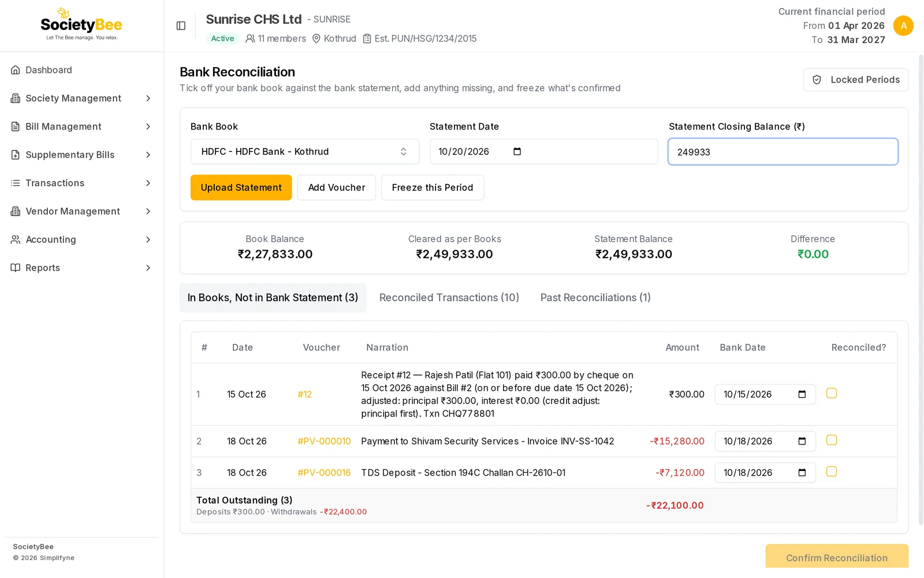
Task: Click Book Balance ₹2,27,833.00
Action: point(275,254)
